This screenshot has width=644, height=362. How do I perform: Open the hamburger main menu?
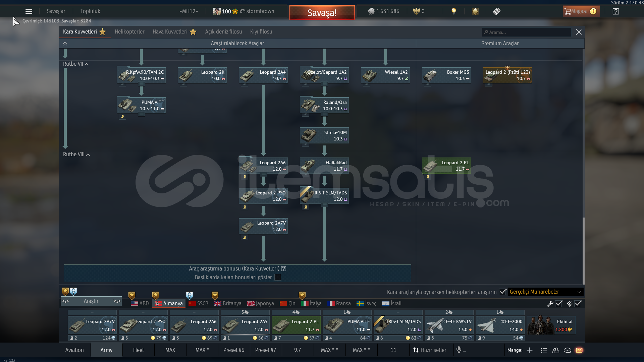click(29, 11)
